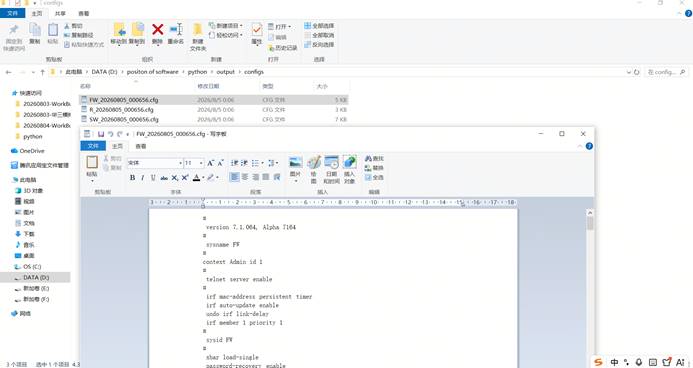Apply Subscript formatting in WordPad
The height and width of the screenshot is (368, 693).
(175, 178)
